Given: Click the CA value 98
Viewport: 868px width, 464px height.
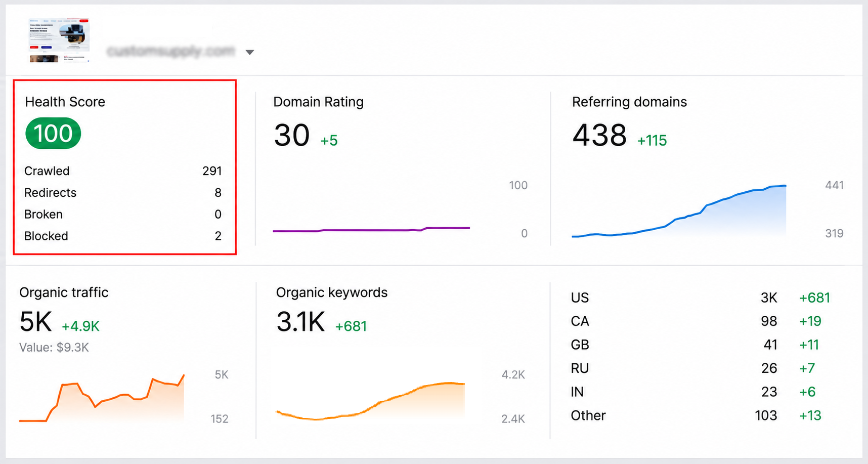Looking at the screenshot, I should [769, 321].
